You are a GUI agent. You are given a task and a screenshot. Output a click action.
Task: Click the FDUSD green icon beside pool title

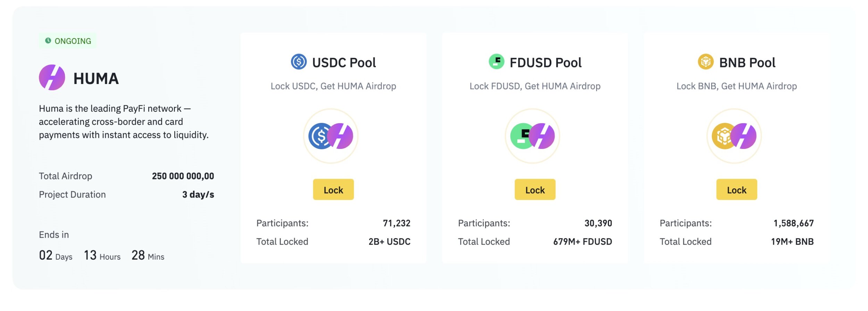(x=496, y=62)
